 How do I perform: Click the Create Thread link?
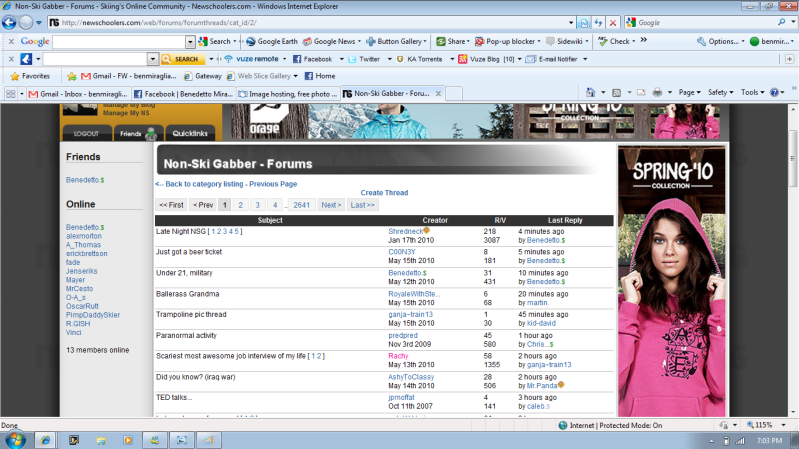pos(384,193)
